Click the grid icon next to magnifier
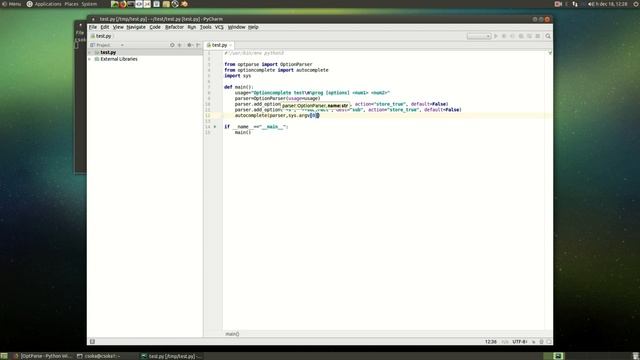 [x=538, y=36]
